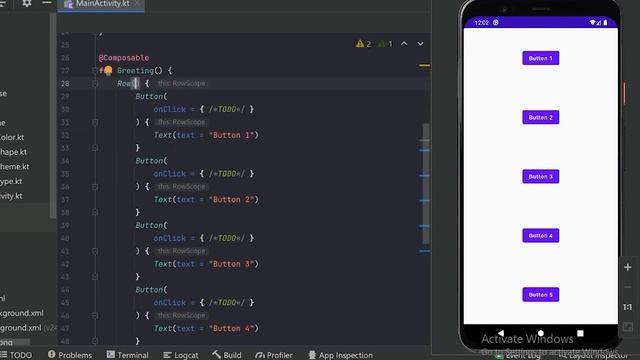Screen dimensions: 640x360
Task: Click the Button( call on line 34
Action: tap(151, 161)
